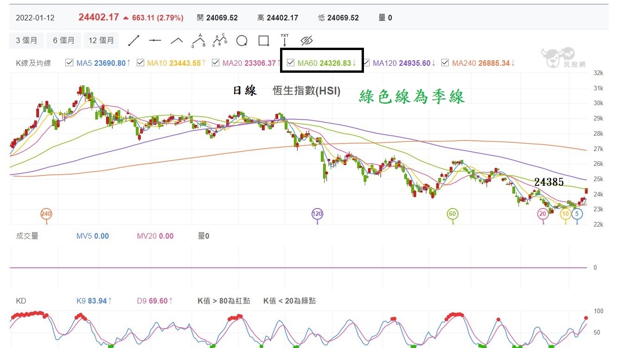Screen dimensions: 644x348
Task: Switch to the 3個月 period view
Action: point(26,40)
